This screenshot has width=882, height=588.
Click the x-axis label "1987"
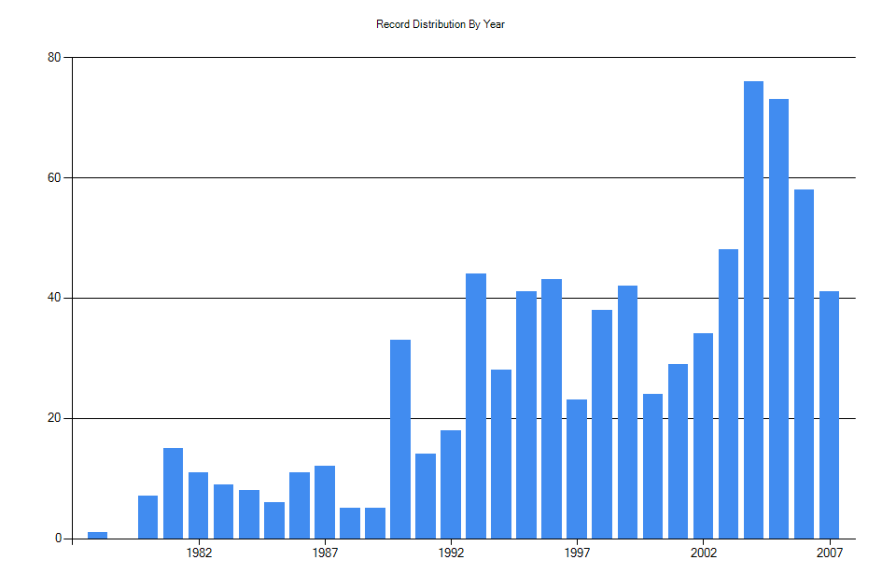pos(325,553)
